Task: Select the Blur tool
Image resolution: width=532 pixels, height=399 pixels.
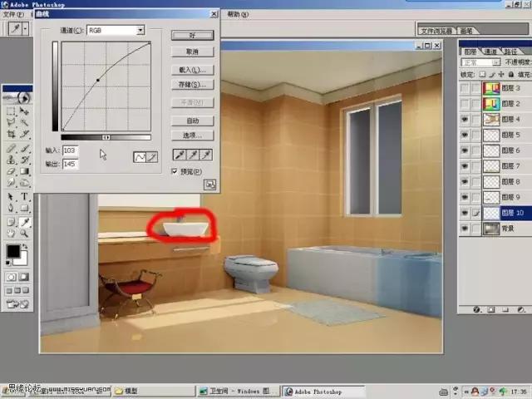Action: 11,183
